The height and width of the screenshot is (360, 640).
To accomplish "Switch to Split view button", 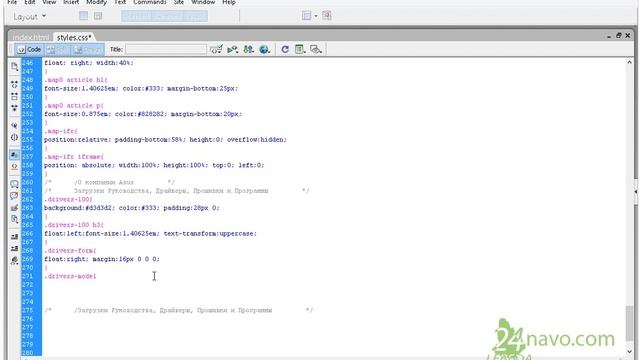I will point(57,49).
